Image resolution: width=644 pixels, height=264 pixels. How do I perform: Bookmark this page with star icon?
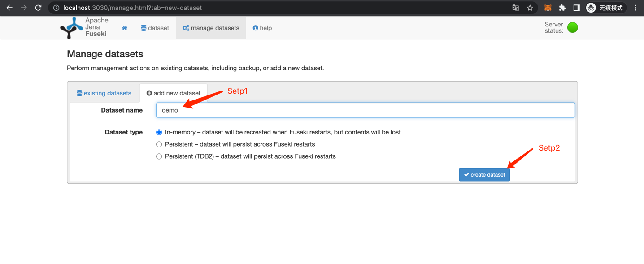[530, 8]
